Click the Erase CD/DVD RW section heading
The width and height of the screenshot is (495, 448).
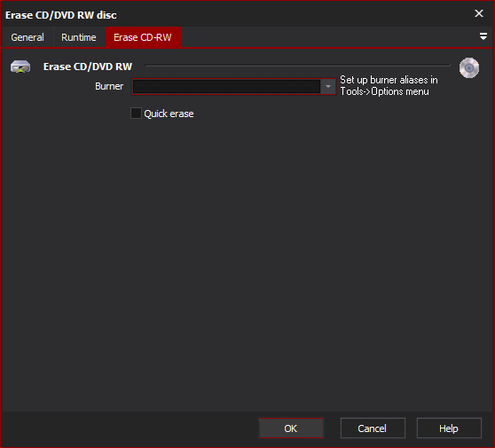[88, 67]
